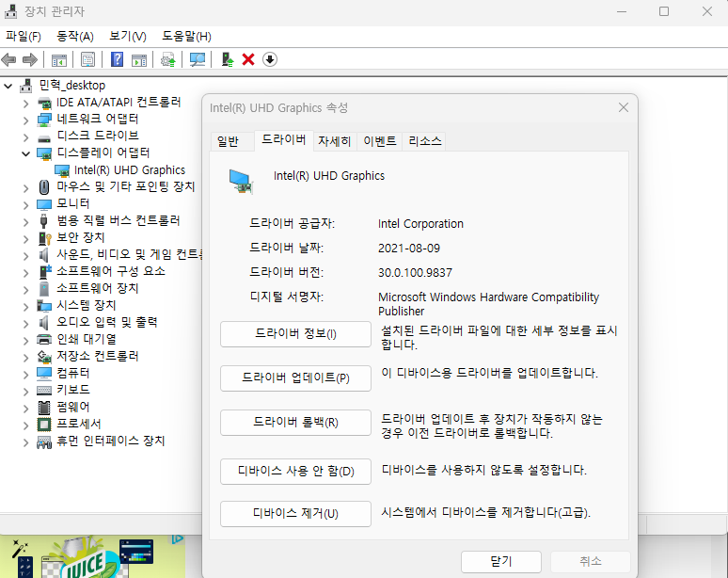Viewport: 728px width, 578px height.
Task: Click the USB controller icon
Action: [x=44, y=221]
